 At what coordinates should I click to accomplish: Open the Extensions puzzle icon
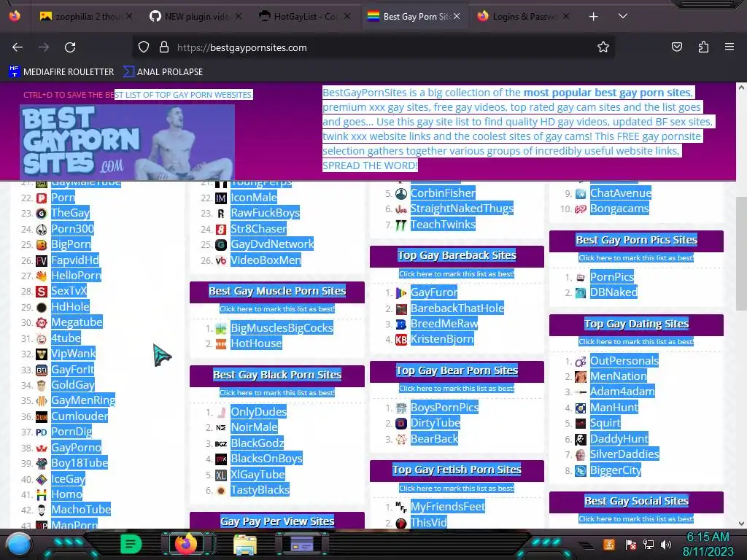coord(703,47)
